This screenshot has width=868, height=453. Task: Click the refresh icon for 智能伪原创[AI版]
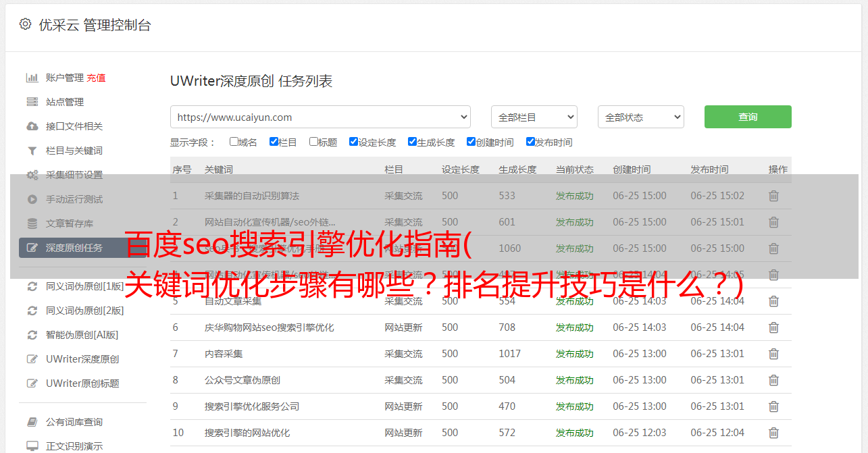[32, 335]
